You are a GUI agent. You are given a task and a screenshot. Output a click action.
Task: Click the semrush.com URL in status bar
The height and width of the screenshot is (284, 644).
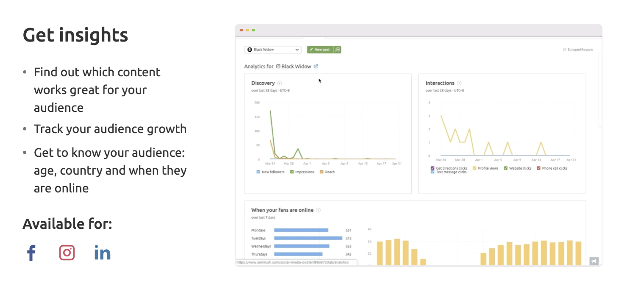pyautogui.click(x=293, y=262)
